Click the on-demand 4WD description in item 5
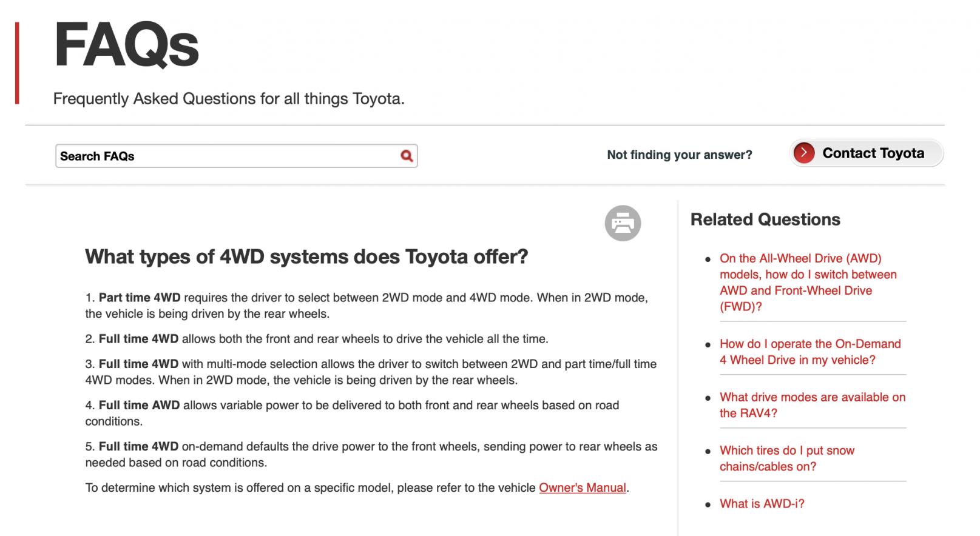980x536 pixels. (371, 454)
